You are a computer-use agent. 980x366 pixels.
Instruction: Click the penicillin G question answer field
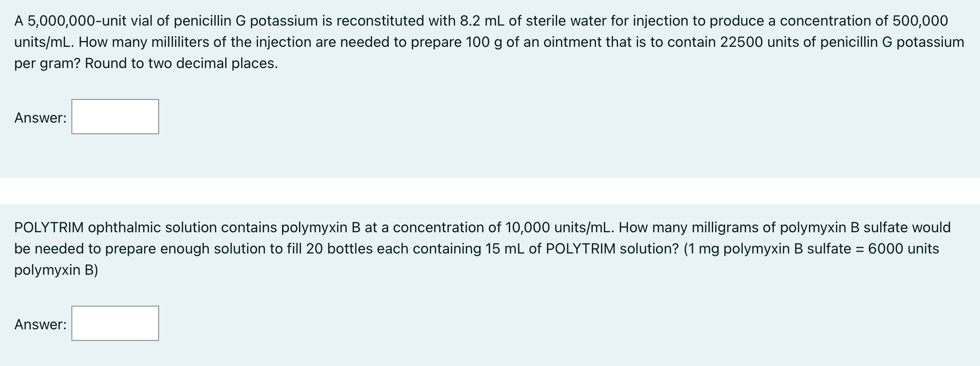tap(115, 117)
